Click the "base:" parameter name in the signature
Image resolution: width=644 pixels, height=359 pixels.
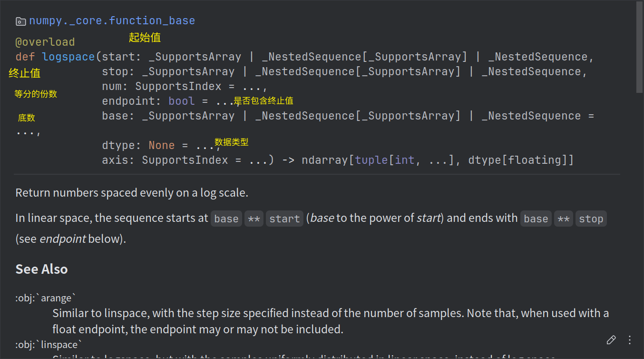tap(118, 116)
